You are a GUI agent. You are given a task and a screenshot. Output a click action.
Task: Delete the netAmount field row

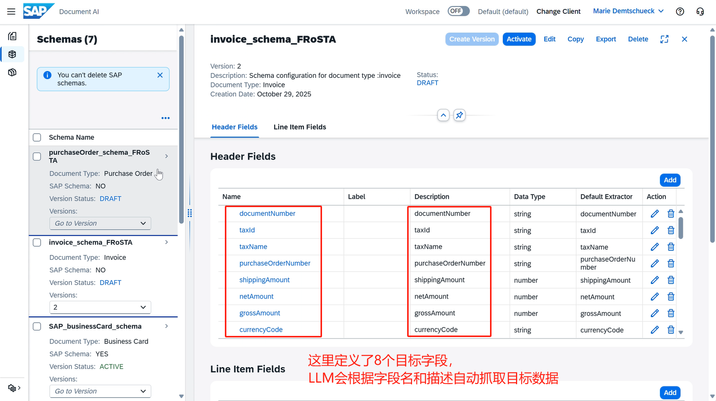coord(671,296)
